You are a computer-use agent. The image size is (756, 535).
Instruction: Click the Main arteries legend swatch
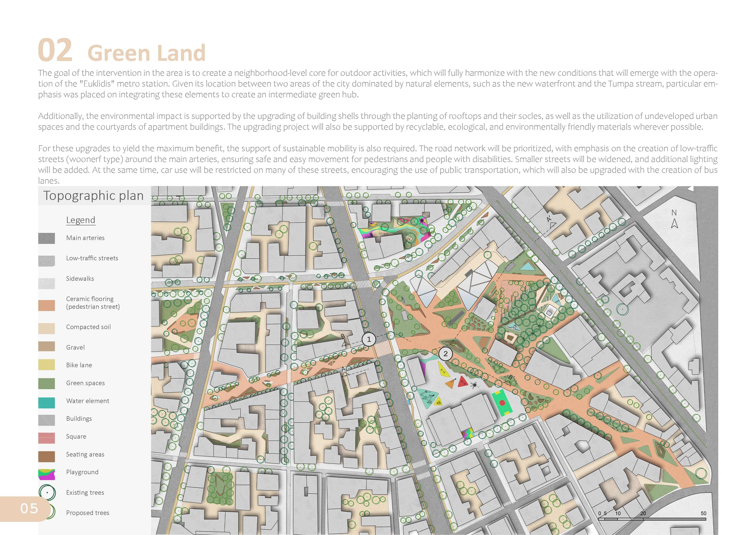(x=46, y=238)
